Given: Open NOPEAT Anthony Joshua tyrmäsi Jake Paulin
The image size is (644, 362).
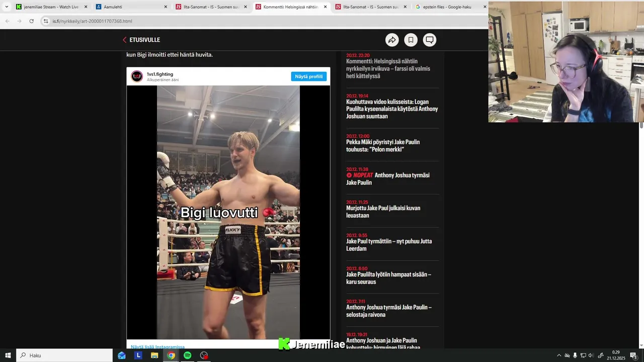Looking at the screenshot, I should pos(388,178).
